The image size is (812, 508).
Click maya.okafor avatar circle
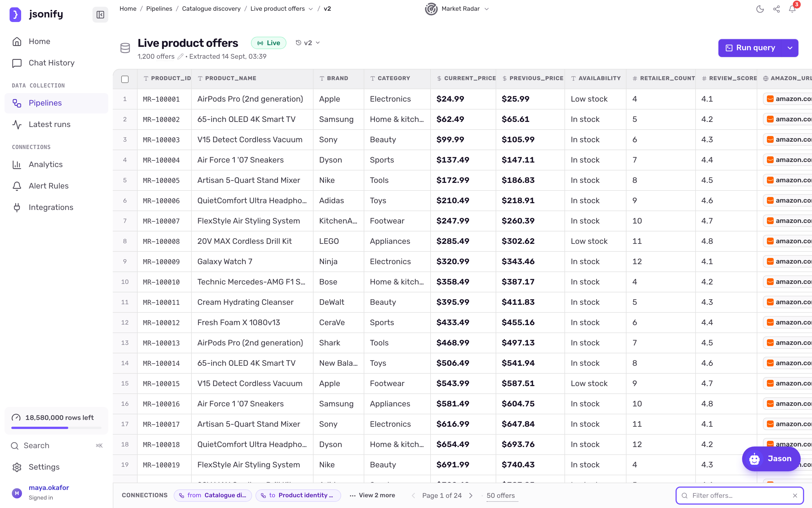click(x=17, y=493)
